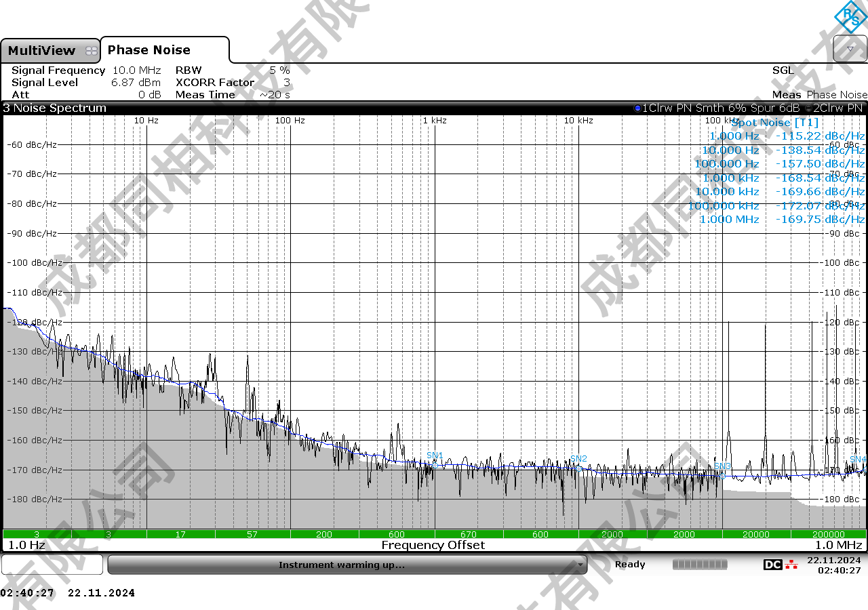Image resolution: width=868 pixels, height=610 pixels.
Task: Click the measurement progress bar next to Ready
Action: 700,565
